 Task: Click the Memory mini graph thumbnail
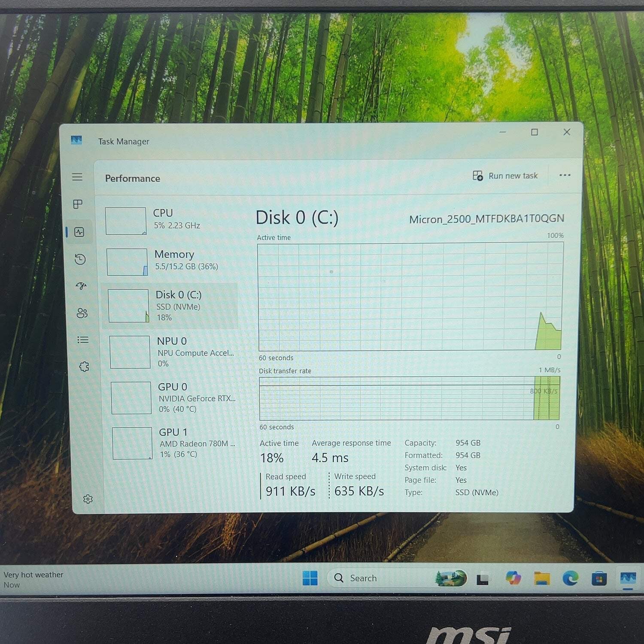pyautogui.click(x=127, y=262)
